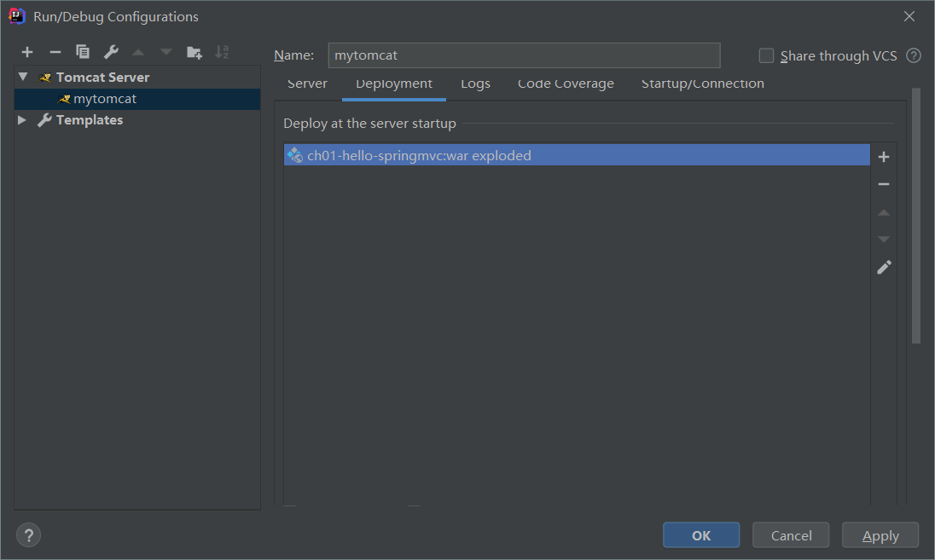Screen dimensions: 935x560
Task: Apply the configuration changes
Action: click(880, 535)
